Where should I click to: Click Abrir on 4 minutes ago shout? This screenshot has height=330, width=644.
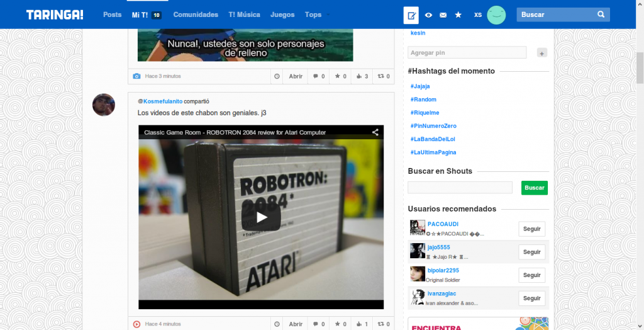(x=296, y=324)
